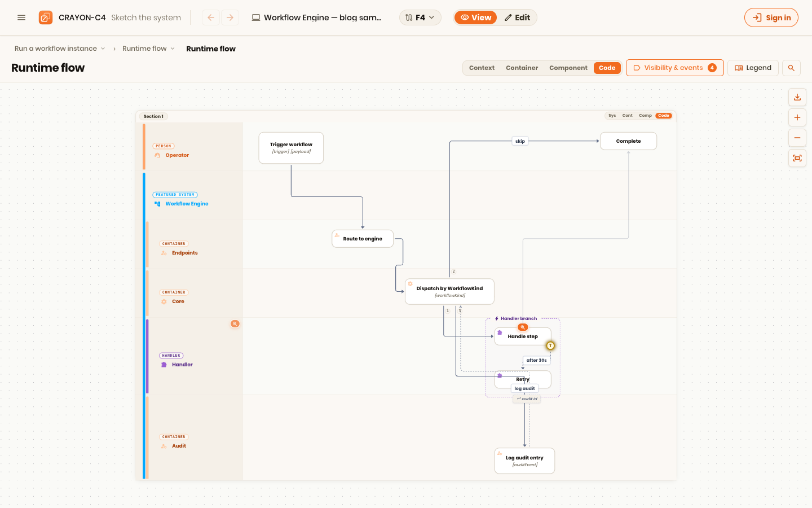Screen dimensions: 812x508
Task: Go back with the left arrow
Action: coord(211,17)
